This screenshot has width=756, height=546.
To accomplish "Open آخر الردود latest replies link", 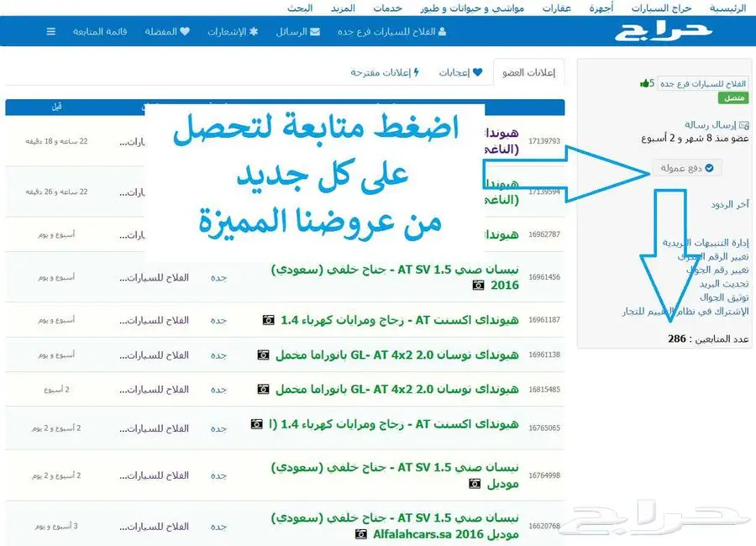I will click(729, 204).
